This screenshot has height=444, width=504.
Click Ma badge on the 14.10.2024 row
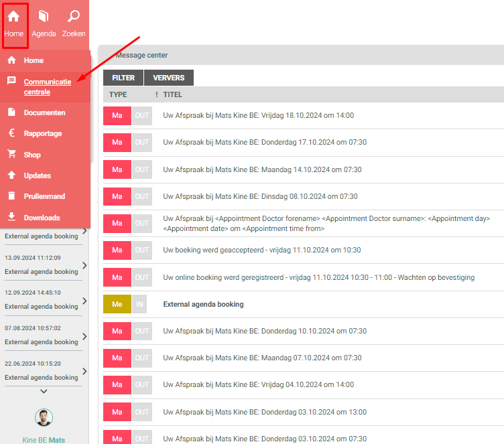click(117, 169)
